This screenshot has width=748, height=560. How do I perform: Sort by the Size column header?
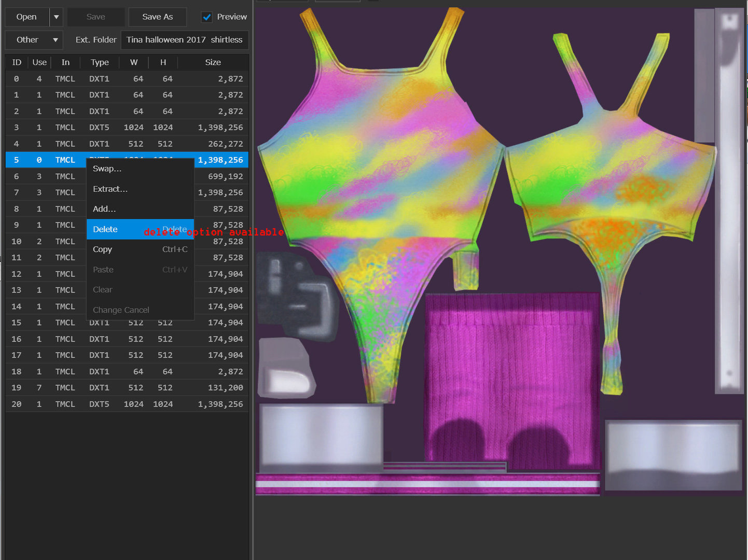[213, 62]
